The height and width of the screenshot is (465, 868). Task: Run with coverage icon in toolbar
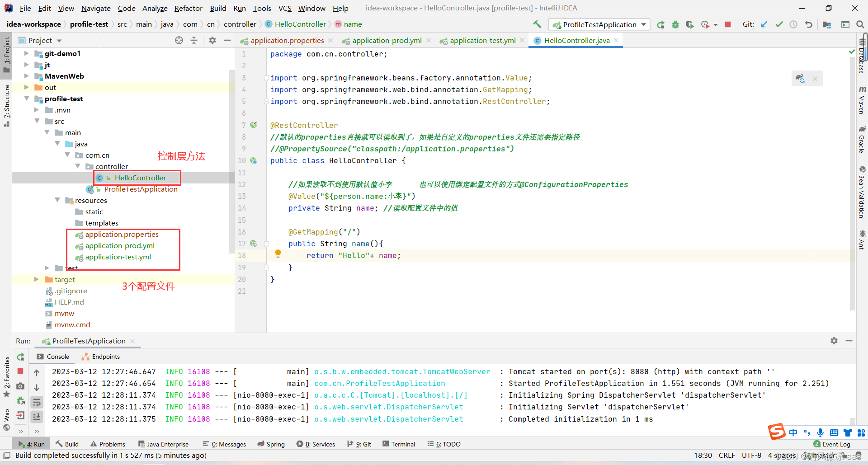[x=690, y=24]
